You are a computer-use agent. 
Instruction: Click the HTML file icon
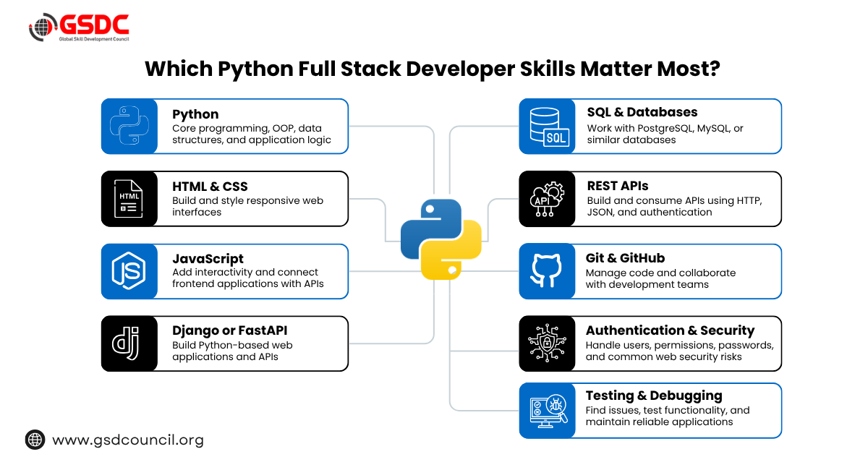129,199
